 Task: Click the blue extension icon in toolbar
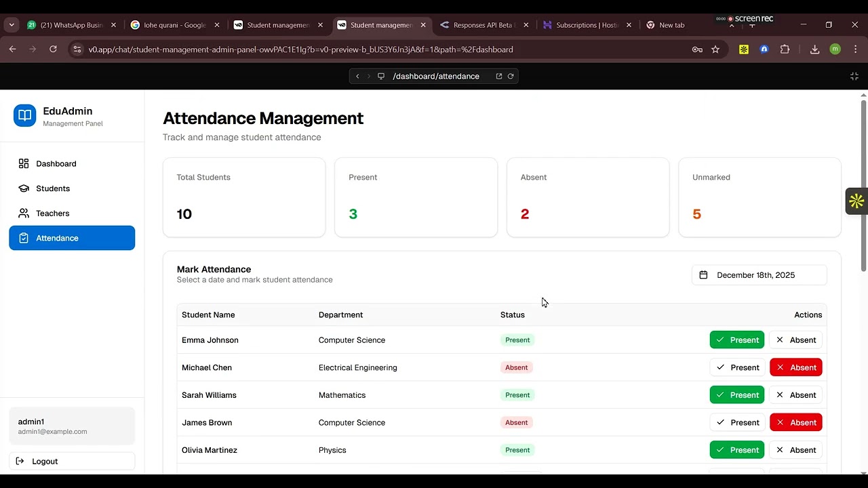tap(764, 49)
